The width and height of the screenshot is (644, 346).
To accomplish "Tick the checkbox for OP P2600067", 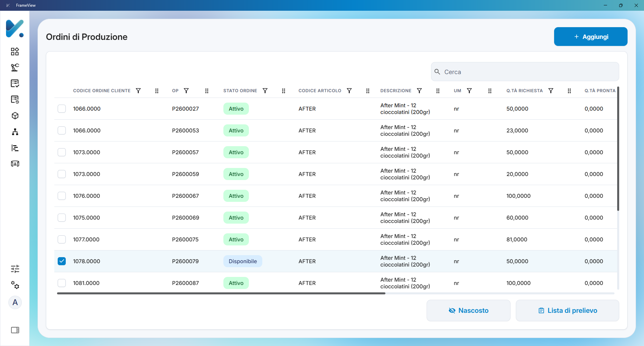I will coord(62,196).
